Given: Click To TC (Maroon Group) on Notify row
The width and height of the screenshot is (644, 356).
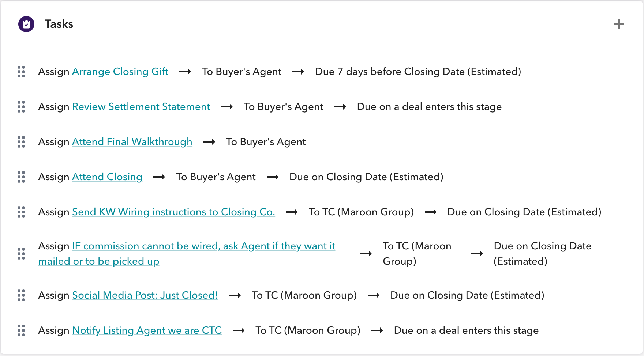Looking at the screenshot, I should (x=308, y=330).
